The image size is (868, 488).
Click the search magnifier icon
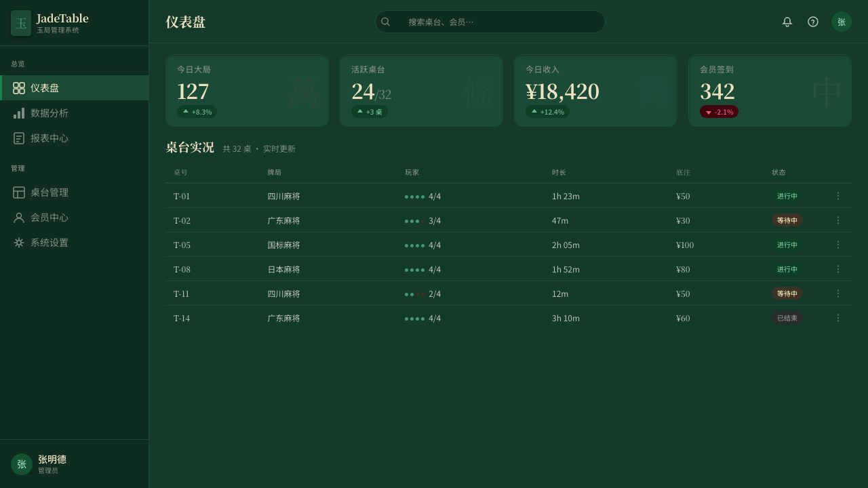386,22
